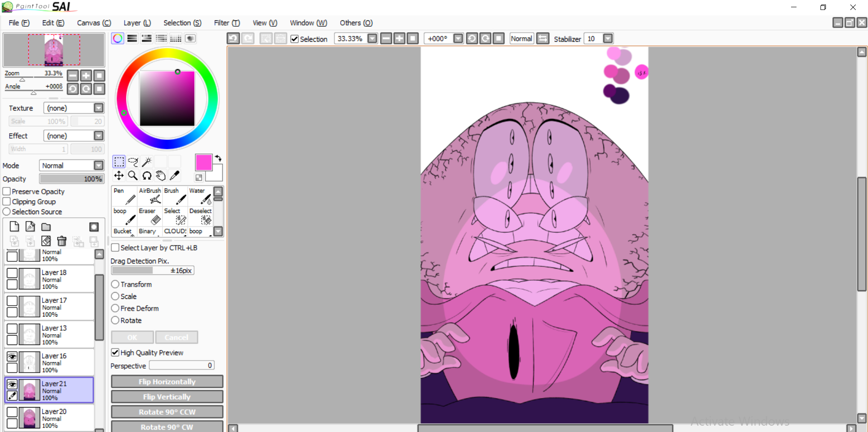The height and width of the screenshot is (432, 868).
Task: Select the Magic Wand tool
Action: click(x=147, y=162)
